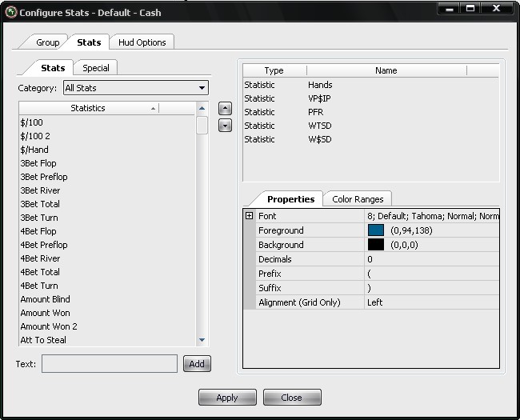Image resolution: width=520 pixels, height=420 pixels.
Task: Select 4Bet Flop in statistics list
Action: [107, 231]
